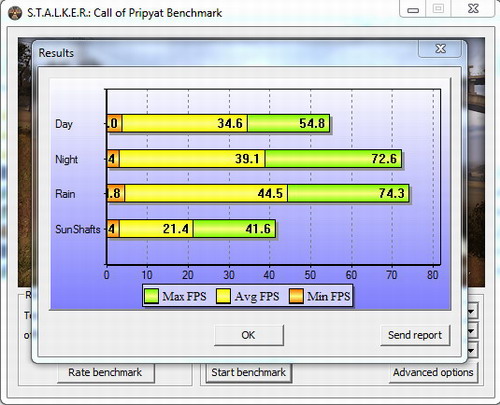Click the Send report button

[x=415, y=335]
